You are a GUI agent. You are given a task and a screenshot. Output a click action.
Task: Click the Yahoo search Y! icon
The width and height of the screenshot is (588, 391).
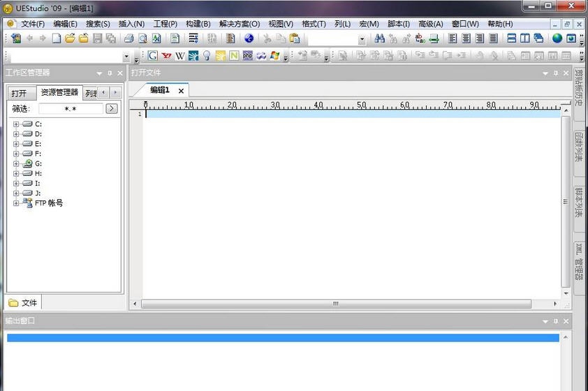[x=166, y=56]
